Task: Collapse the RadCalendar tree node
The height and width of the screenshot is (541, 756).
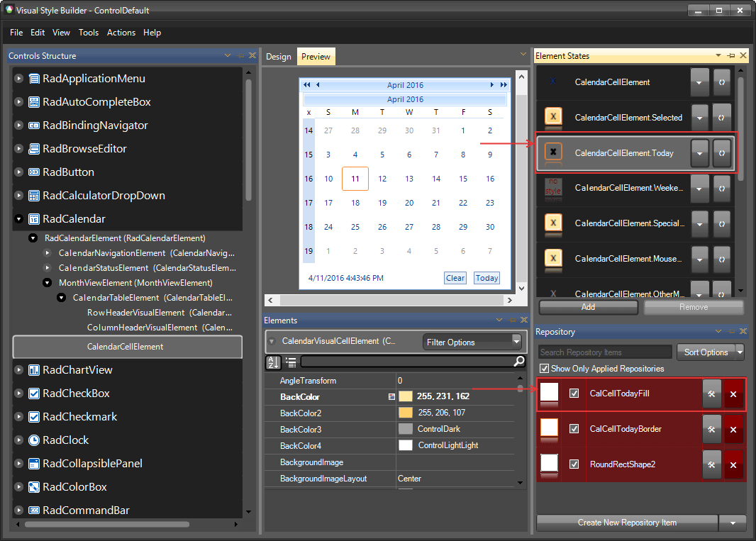Action: point(17,218)
